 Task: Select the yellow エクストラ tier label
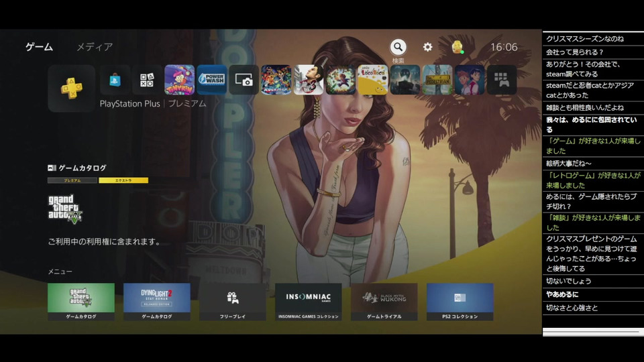point(123,180)
